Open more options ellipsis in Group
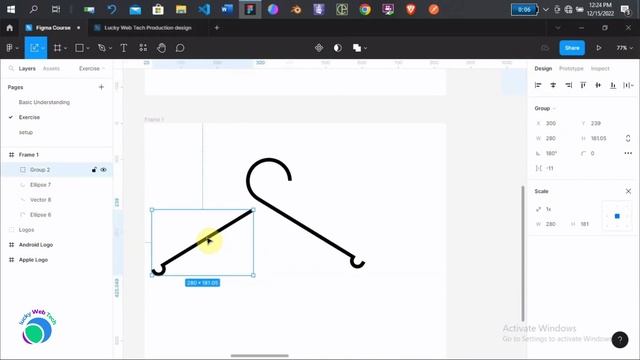 [628, 153]
